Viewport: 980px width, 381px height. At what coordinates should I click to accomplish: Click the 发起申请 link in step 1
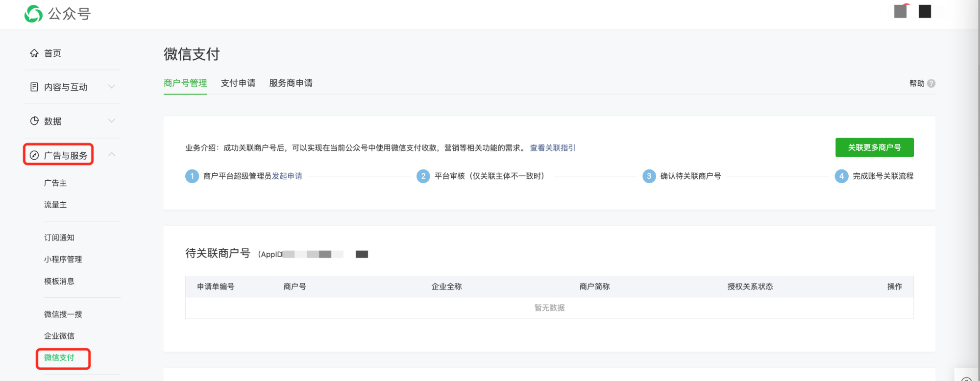pyautogui.click(x=287, y=176)
